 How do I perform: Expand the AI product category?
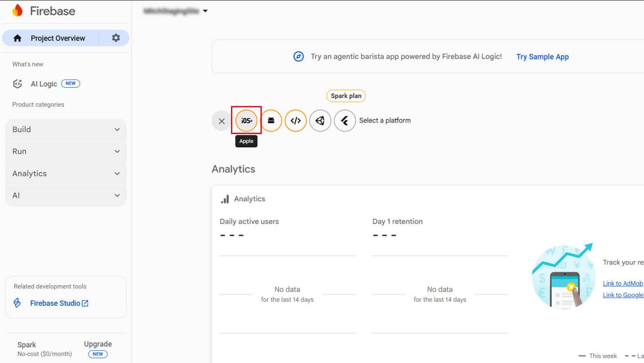point(66,195)
